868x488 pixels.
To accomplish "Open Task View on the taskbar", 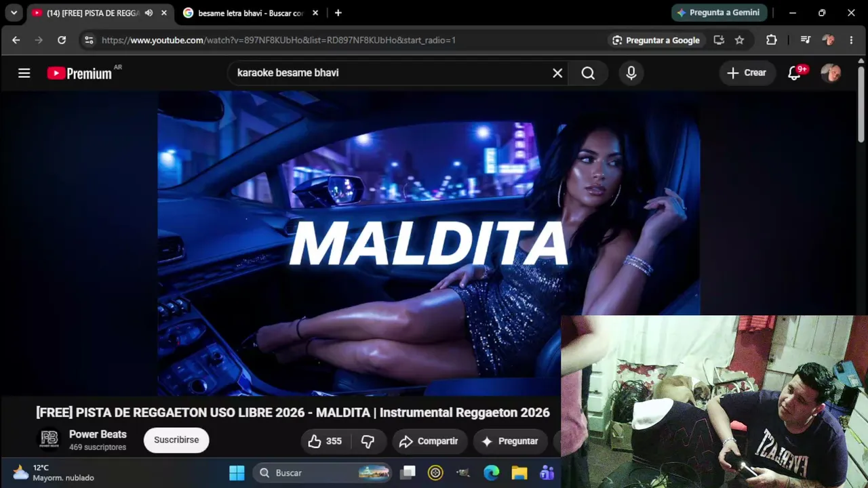I will click(408, 472).
